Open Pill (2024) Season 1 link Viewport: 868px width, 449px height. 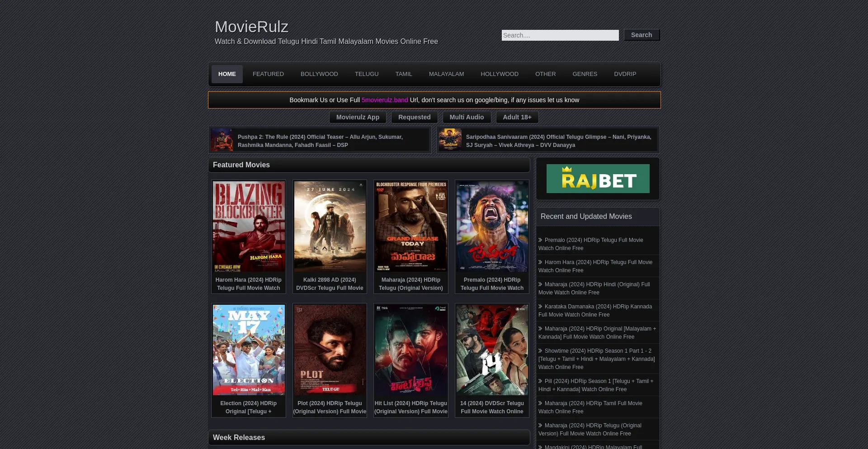coord(596,385)
